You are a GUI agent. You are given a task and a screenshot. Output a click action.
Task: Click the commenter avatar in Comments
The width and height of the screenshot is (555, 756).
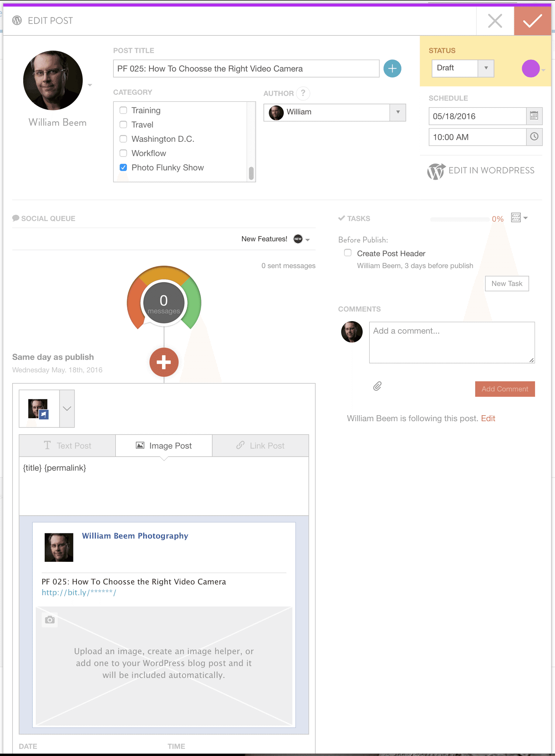352,332
